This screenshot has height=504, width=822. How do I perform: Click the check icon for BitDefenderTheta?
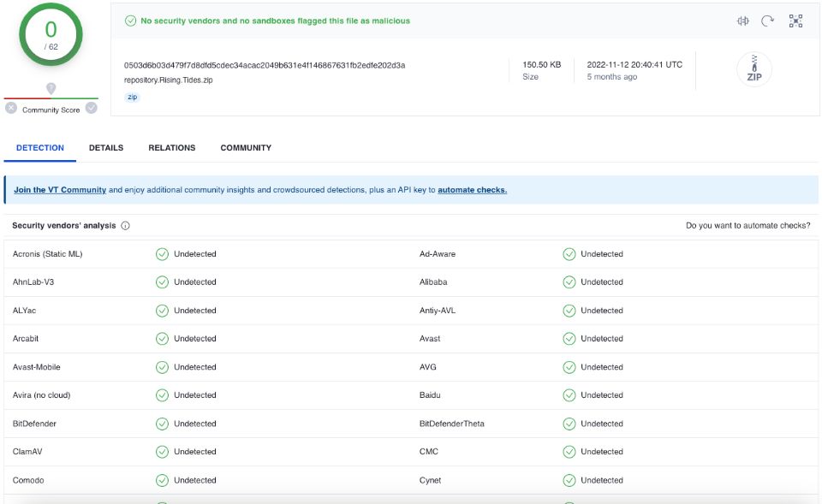pos(569,424)
